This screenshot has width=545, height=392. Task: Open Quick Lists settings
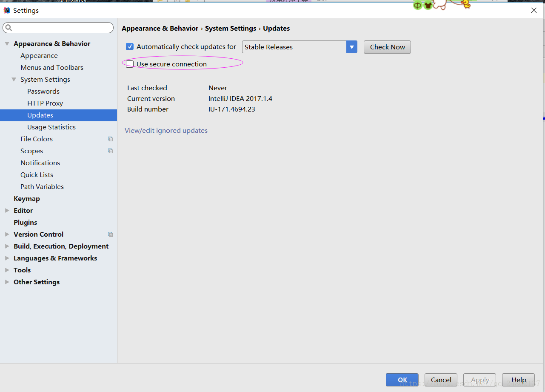click(x=37, y=175)
